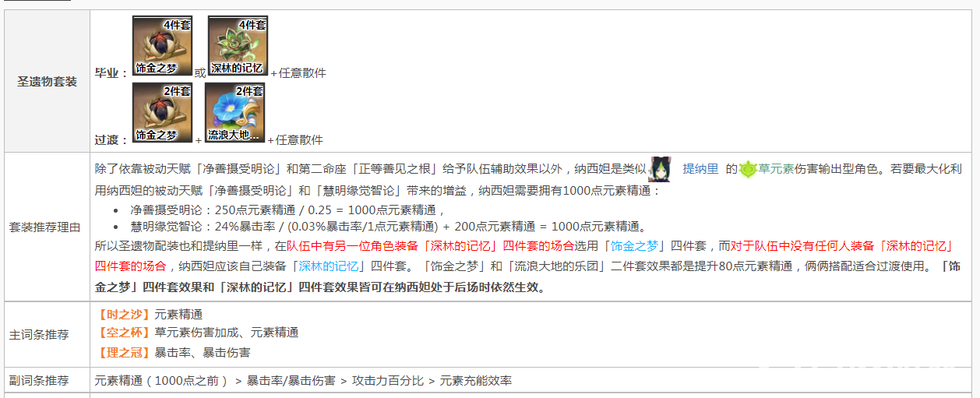Click the orange 【时之沙】 label
This screenshot has height=398, width=980.
(x=122, y=314)
